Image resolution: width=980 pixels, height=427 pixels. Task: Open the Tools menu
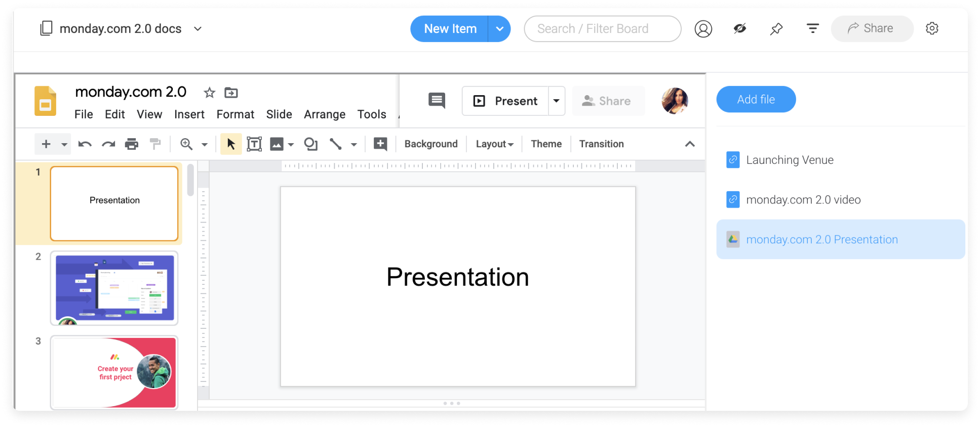(x=372, y=114)
